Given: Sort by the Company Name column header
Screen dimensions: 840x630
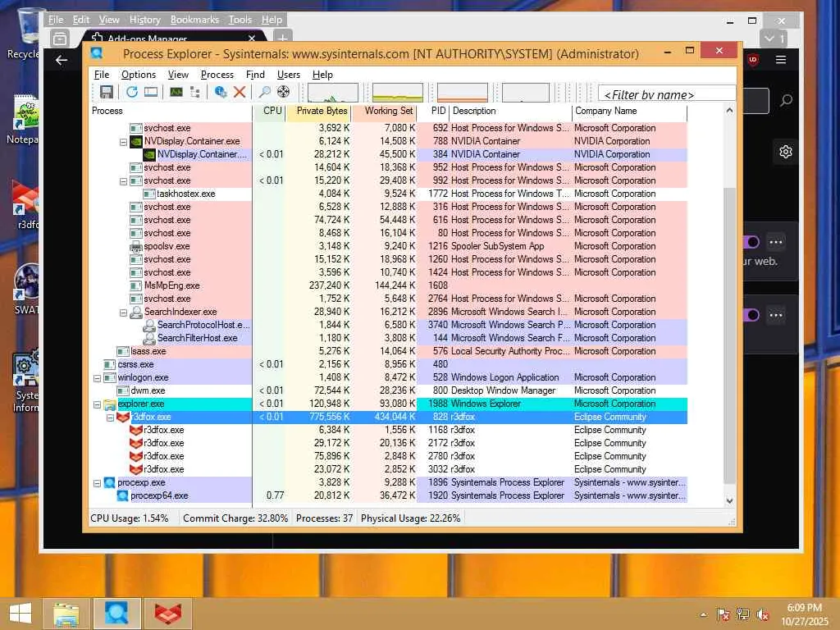Looking at the screenshot, I should (x=630, y=111).
